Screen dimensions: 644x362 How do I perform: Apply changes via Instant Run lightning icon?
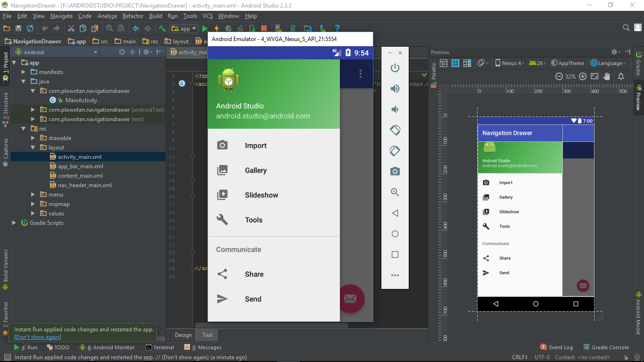coord(216,28)
